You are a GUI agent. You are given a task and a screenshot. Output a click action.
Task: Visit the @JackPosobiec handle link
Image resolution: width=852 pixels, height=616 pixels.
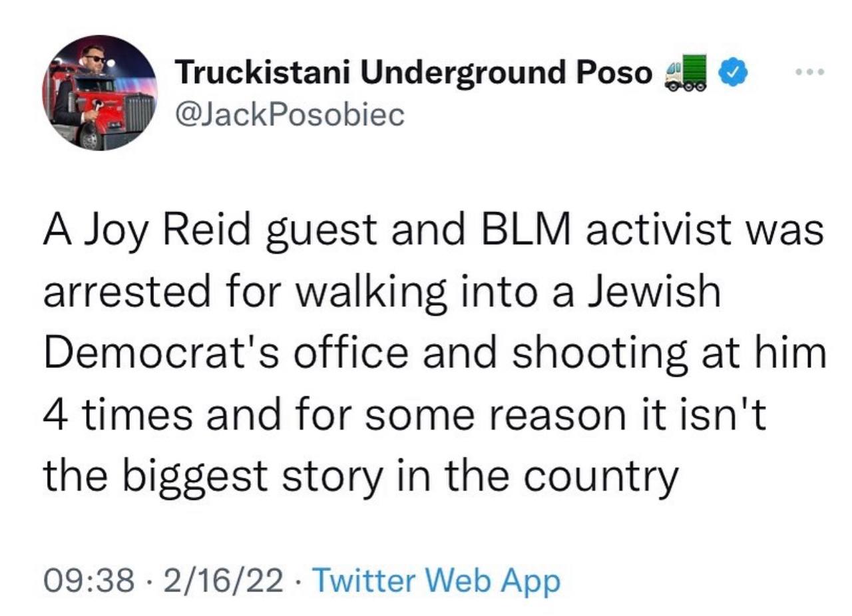[x=289, y=114]
